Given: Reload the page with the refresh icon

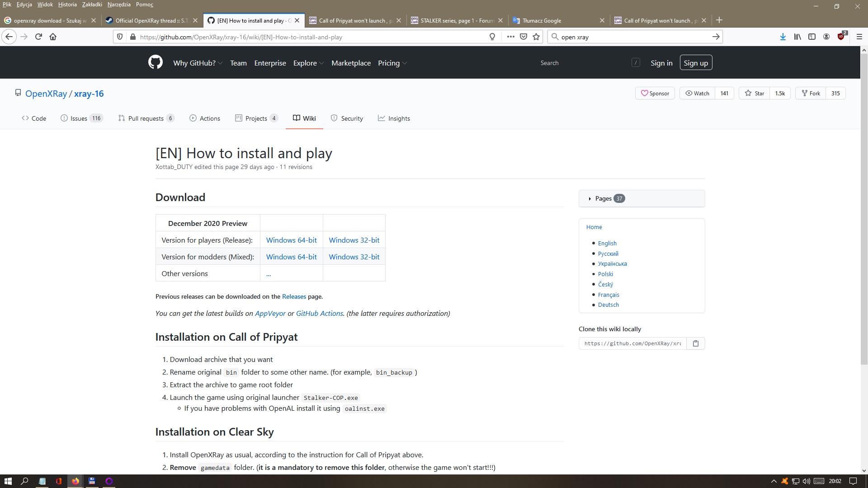Looking at the screenshot, I should pyautogui.click(x=38, y=37).
